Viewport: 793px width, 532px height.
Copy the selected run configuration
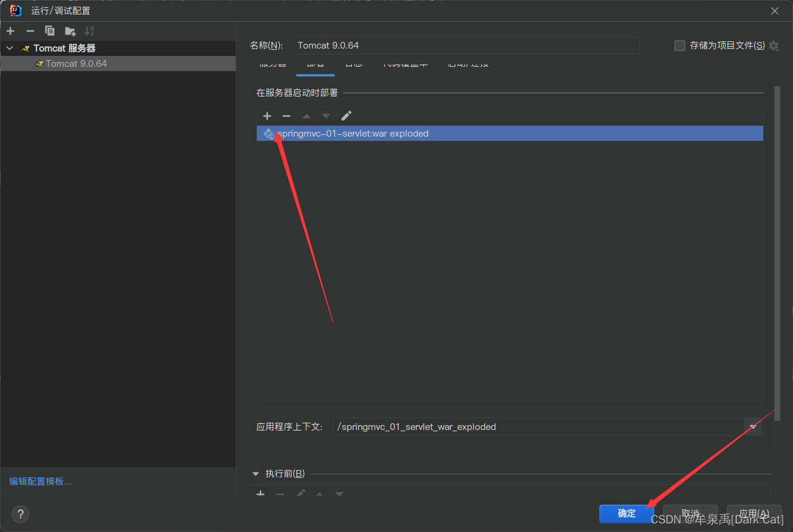50,31
